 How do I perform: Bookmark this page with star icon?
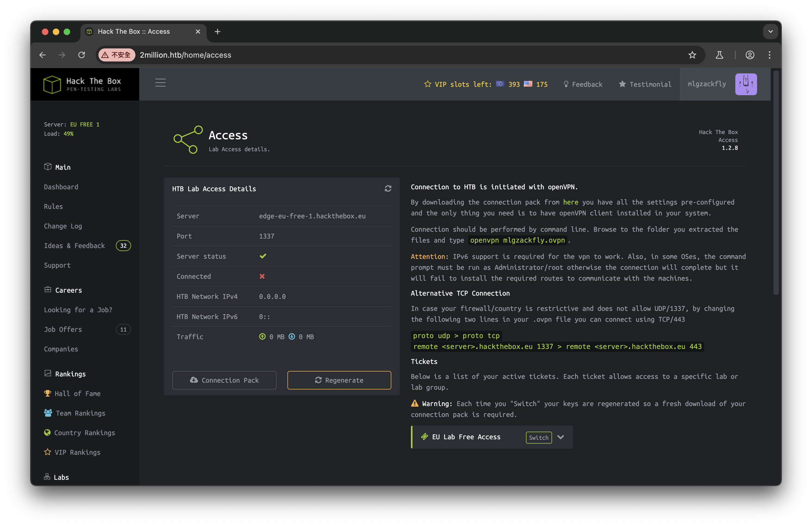point(692,55)
